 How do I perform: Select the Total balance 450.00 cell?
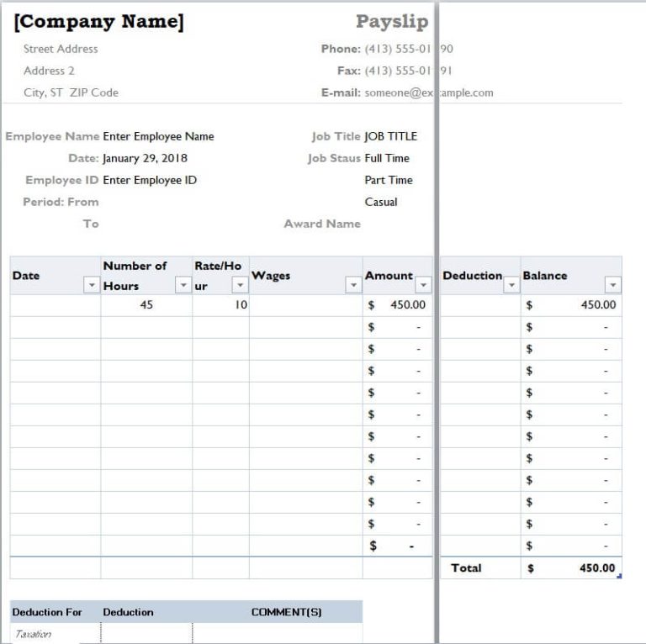point(571,568)
